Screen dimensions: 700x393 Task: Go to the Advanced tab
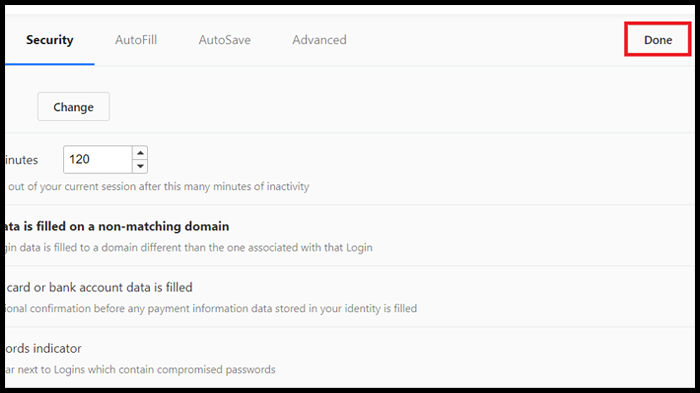[x=319, y=40]
